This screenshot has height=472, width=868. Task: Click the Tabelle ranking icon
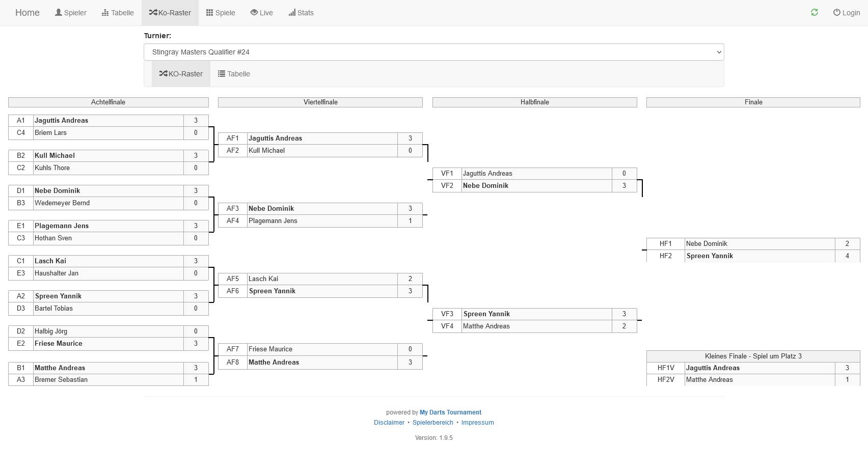(x=105, y=13)
